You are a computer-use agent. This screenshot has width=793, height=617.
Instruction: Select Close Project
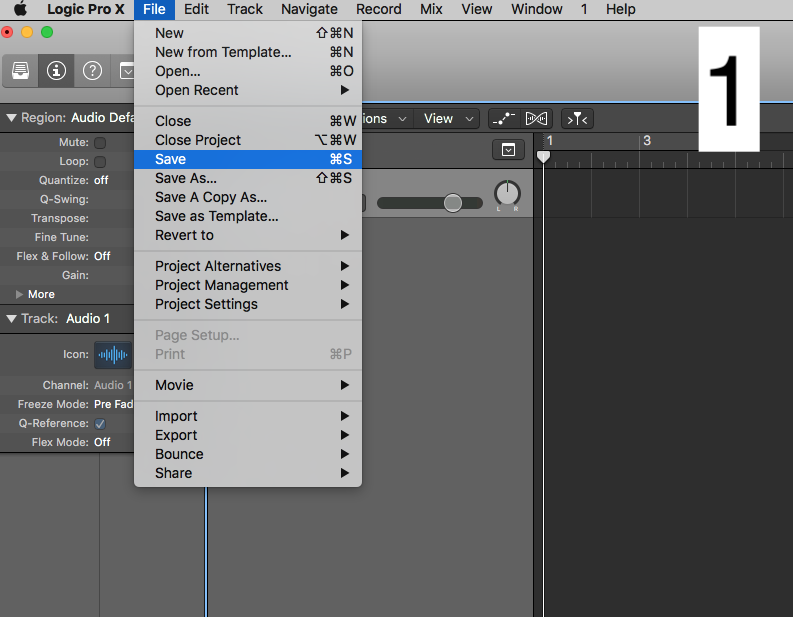(x=248, y=140)
